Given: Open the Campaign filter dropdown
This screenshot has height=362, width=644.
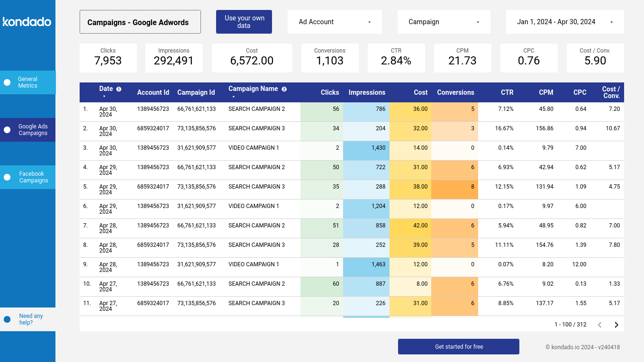Looking at the screenshot, I should (x=444, y=21).
